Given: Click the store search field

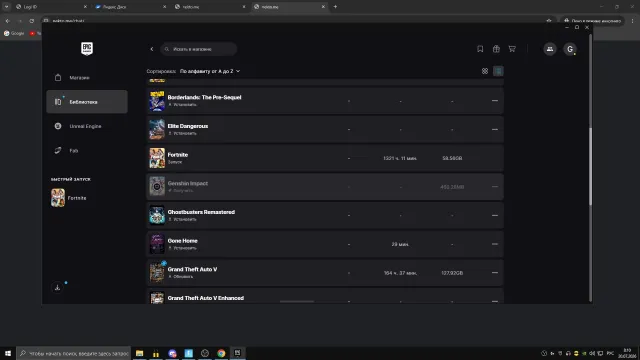Looking at the screenshot, I should coord(199,49).
